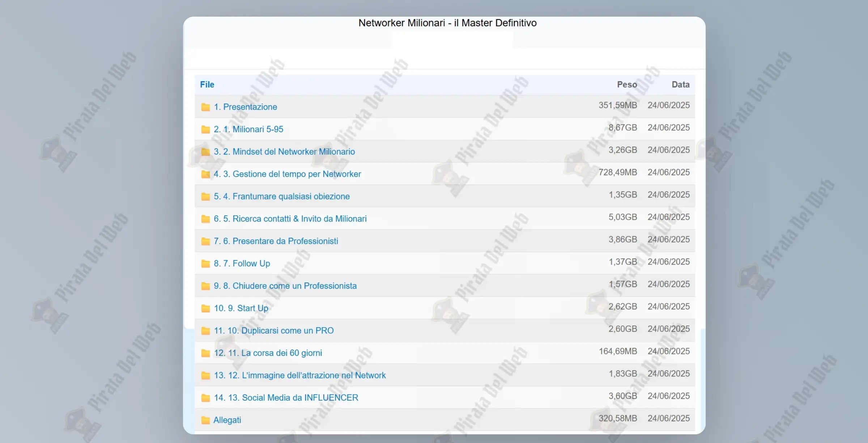Click folder icon beside 10. 9. Start Up
The width and height of the screenshot is (868, 443).
click(205, 308)
